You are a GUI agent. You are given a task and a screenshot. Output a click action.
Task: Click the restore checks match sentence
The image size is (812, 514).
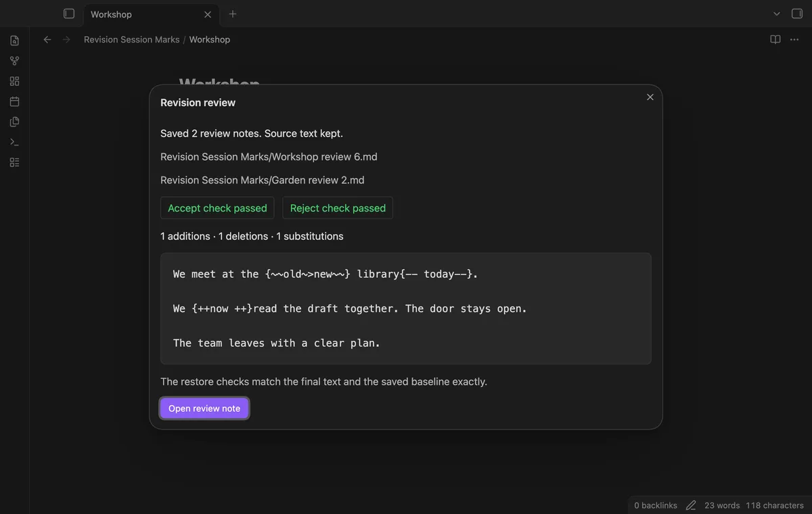(x=323, y=381)
